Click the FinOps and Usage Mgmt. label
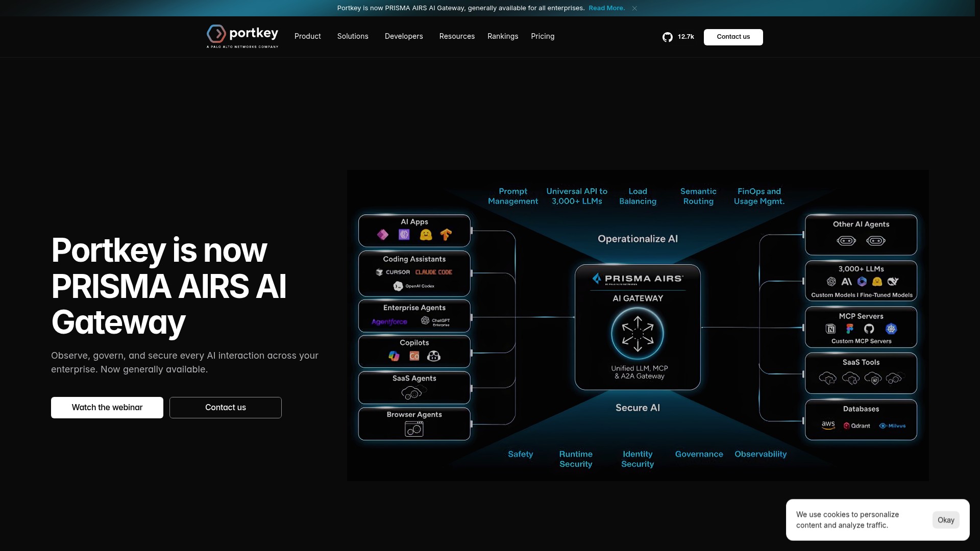980x551 pixels. (x=759, y=196)
